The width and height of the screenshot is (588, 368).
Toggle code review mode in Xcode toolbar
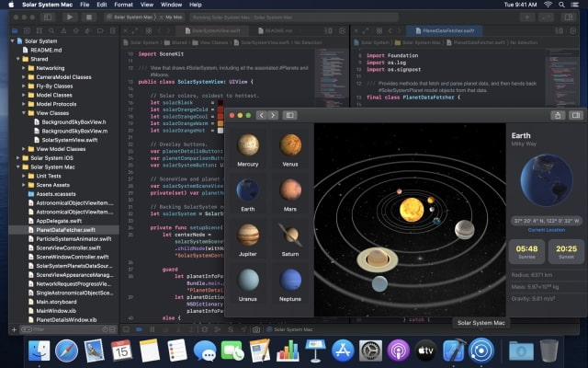pos(546,17)
